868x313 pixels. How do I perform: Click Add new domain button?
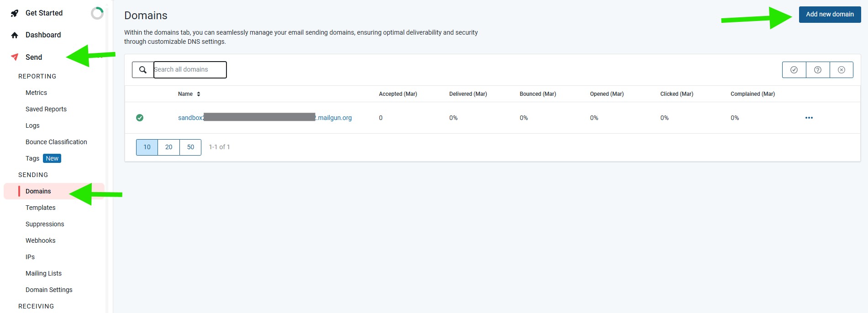(830, 15)
